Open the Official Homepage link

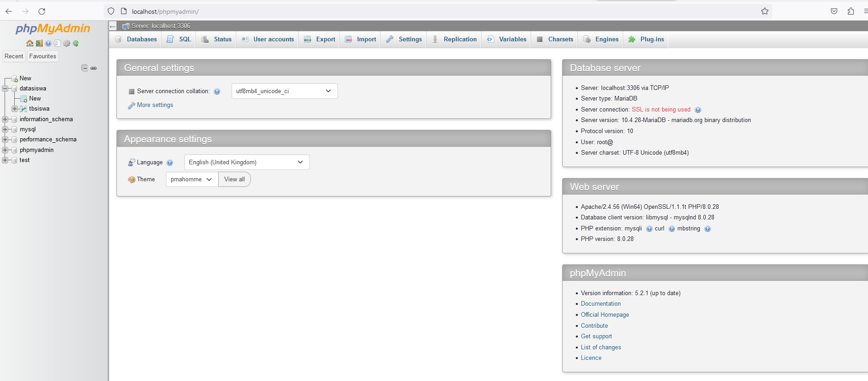coord(605,315)
